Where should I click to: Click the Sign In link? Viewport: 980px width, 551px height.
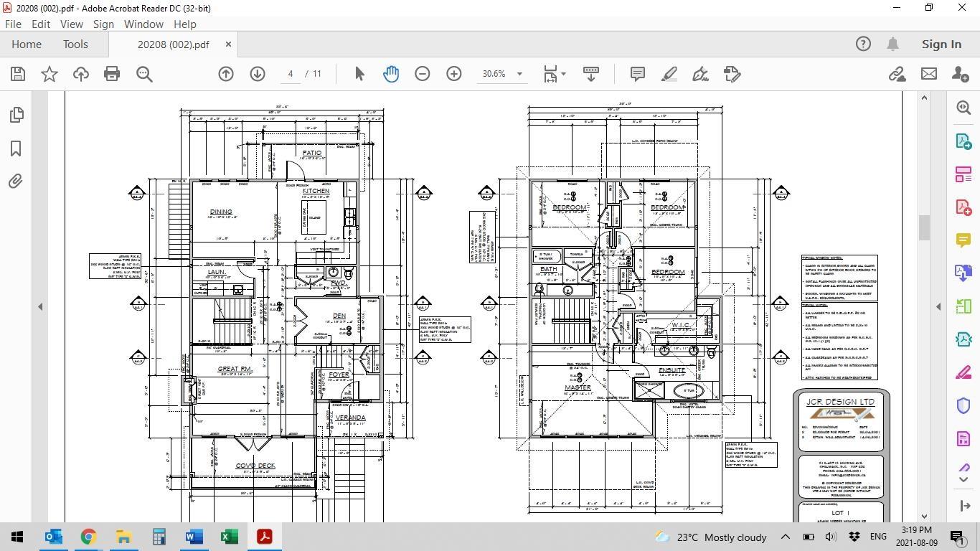pyautogui.click(x=941, y=44)
